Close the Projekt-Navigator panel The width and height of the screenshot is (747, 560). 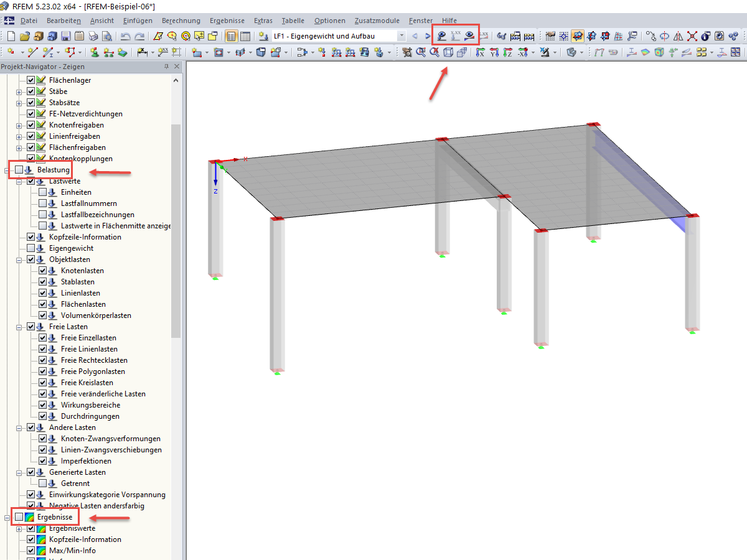(x=177, y=67)
